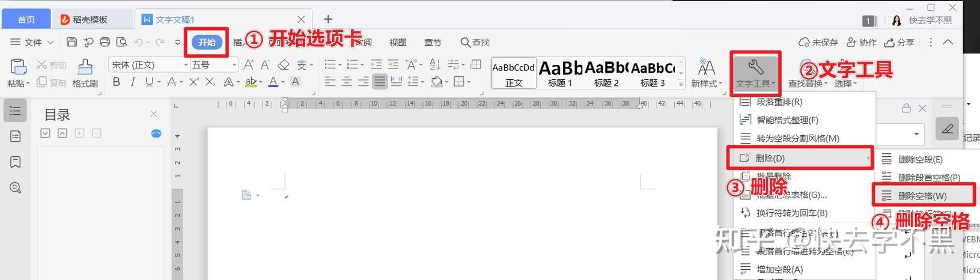Open the font size dropdown 五号
The width and height of the screenshot is (980, 280).
click(235, 64)
